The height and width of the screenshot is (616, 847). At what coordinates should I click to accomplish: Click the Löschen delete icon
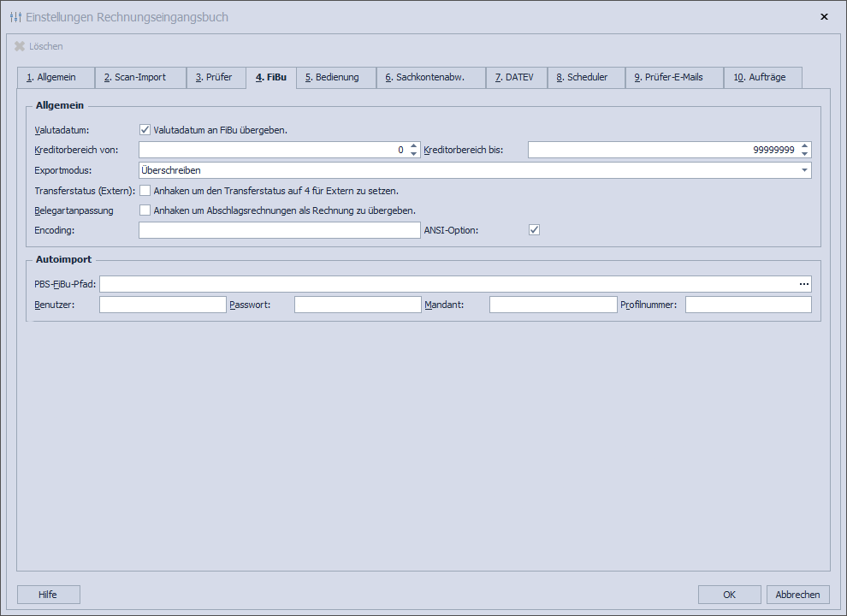20,46
